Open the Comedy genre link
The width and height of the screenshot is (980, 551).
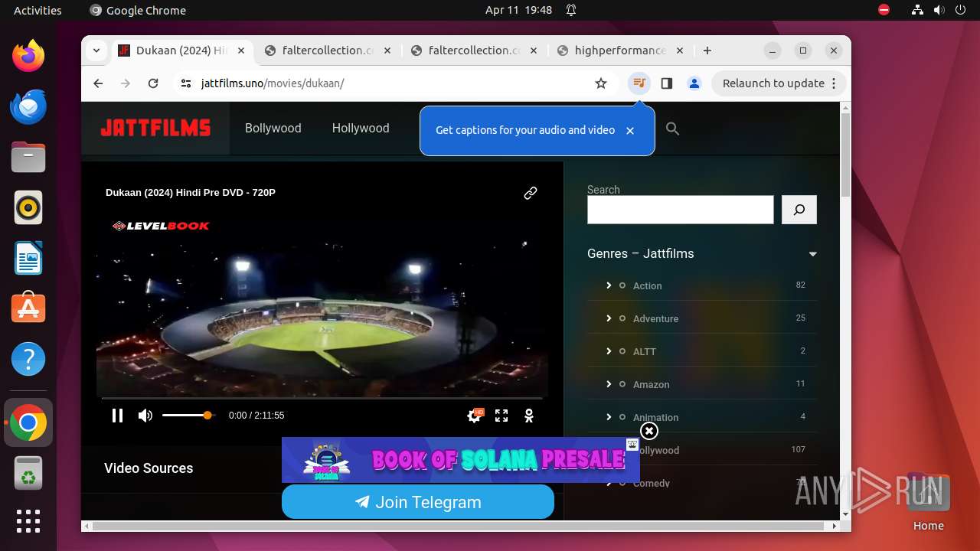pos(651,484)
